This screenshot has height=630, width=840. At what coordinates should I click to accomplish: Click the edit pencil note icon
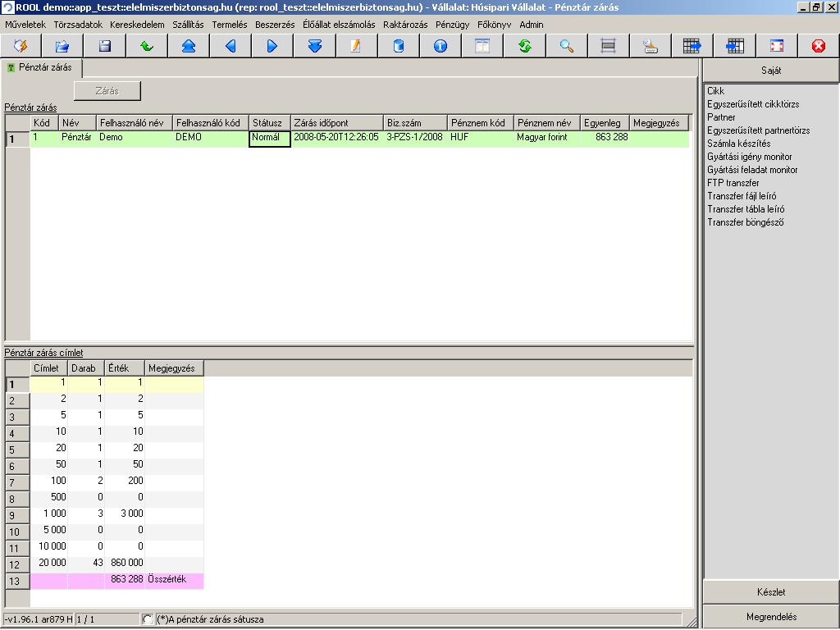click(x=356, y=46)
